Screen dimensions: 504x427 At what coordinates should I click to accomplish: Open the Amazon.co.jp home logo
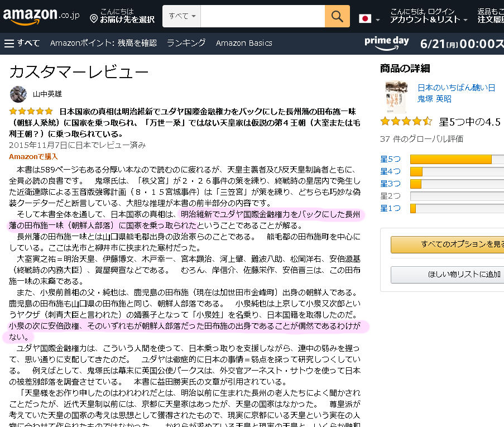pyautogui.click(x=41, y=16)
